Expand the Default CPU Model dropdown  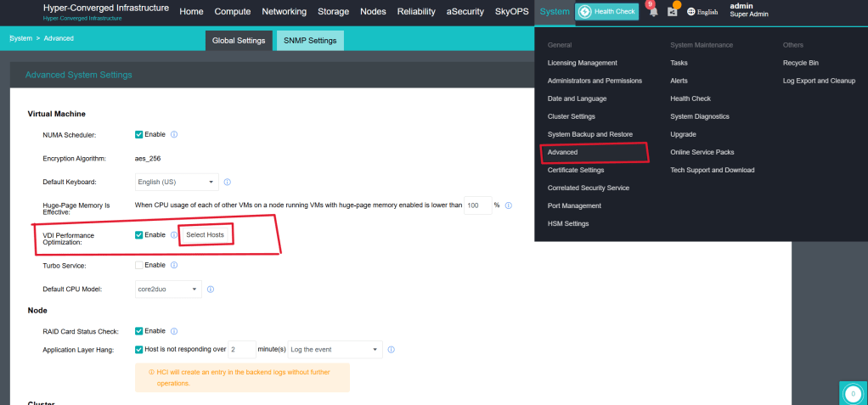coord(168,290)
